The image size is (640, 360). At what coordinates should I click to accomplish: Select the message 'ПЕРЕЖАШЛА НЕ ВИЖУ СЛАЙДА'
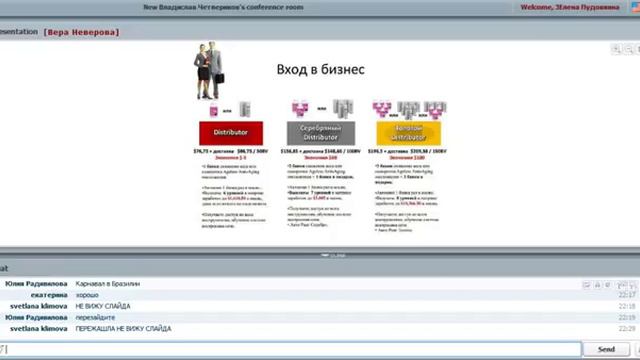(x=123, y=329)
